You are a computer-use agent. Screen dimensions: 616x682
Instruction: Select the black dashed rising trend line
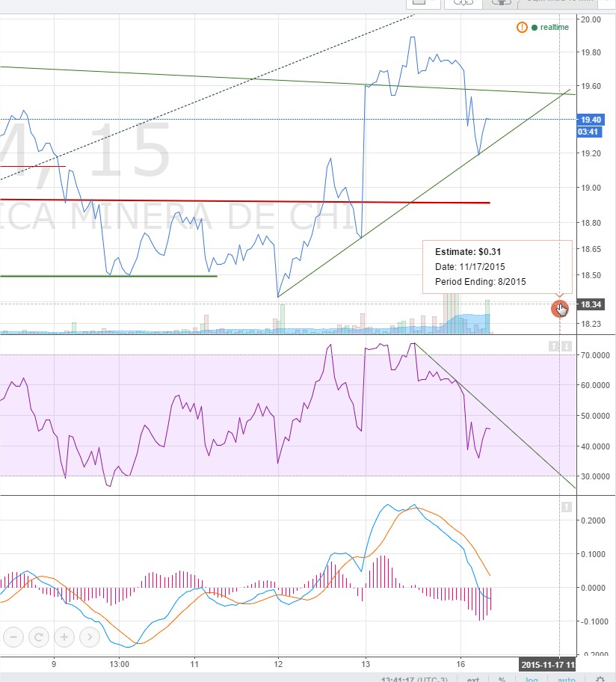[207, 96]
